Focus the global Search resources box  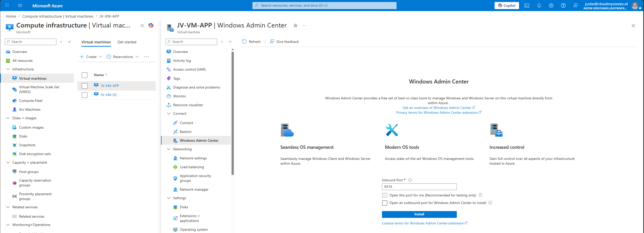pyautogui.click(x=324, y=6)
